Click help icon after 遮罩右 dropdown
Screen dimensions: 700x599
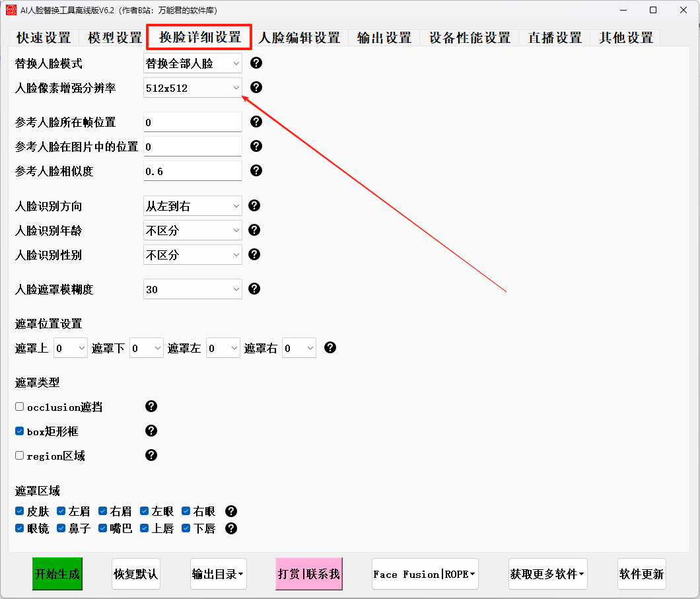click(330, 347)
